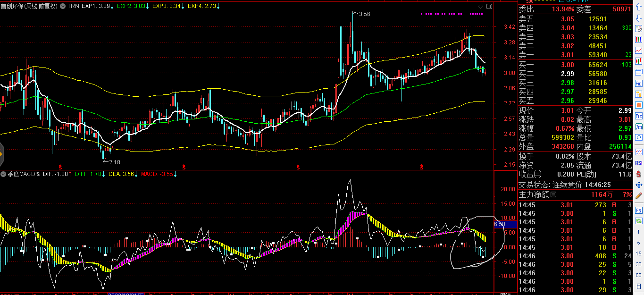The image size is (644, 295).
Task: Expand the dropdown beside 首创环保 chart title
Action: click(63, 6)
